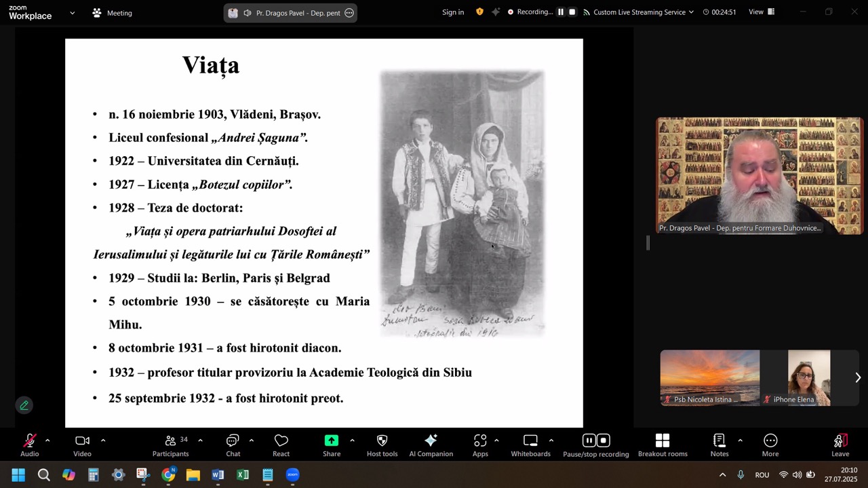Open Host tools shield icon

click(382, 445)
